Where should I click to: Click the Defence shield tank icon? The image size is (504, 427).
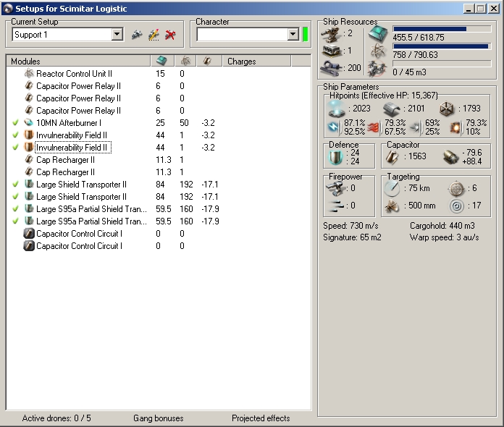tap(335, 158)
